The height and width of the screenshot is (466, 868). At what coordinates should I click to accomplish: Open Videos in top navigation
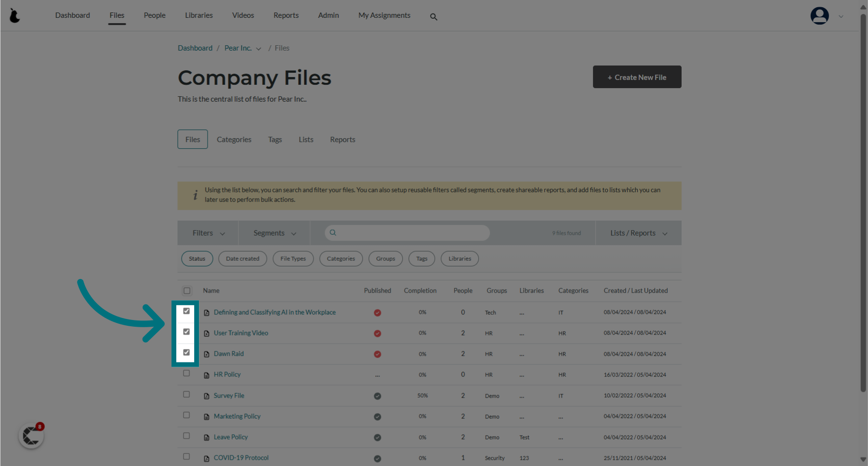point(243,15)
